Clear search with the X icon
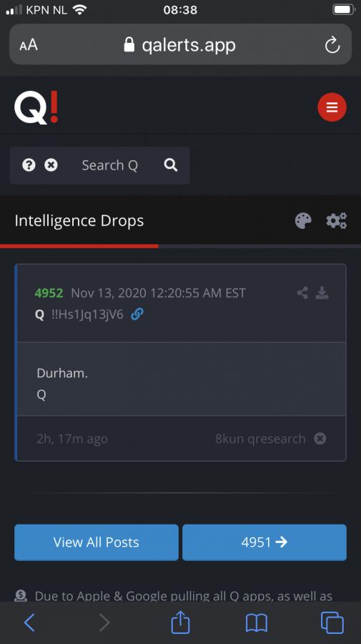The image size is (361, 644). point(51,165)
